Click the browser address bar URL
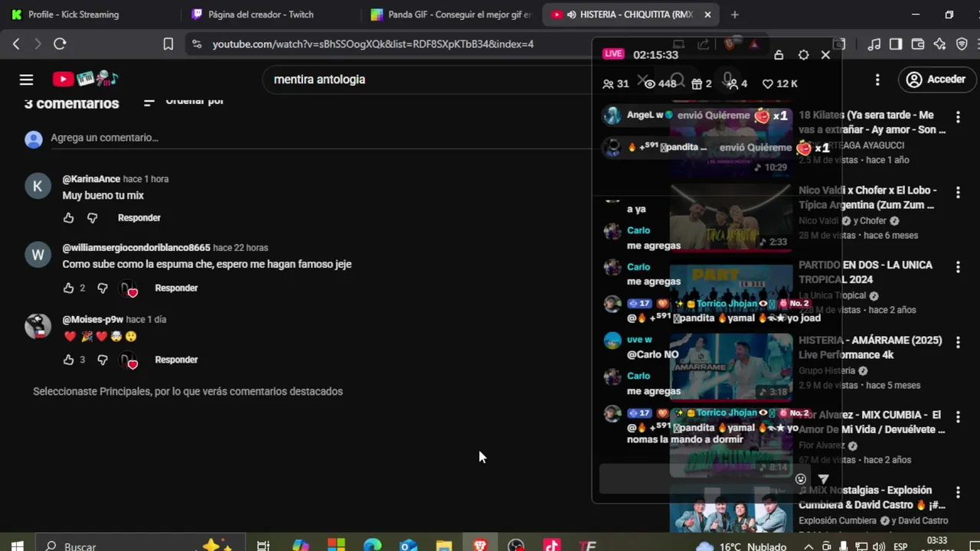This screenshot has height=551, width=980. click(x=373, y=44)
